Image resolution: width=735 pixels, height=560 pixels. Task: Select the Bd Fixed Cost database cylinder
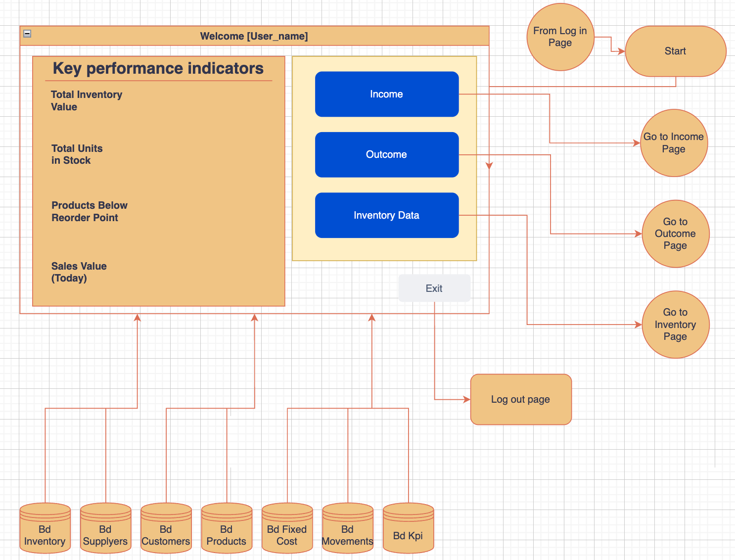[287, 528]
